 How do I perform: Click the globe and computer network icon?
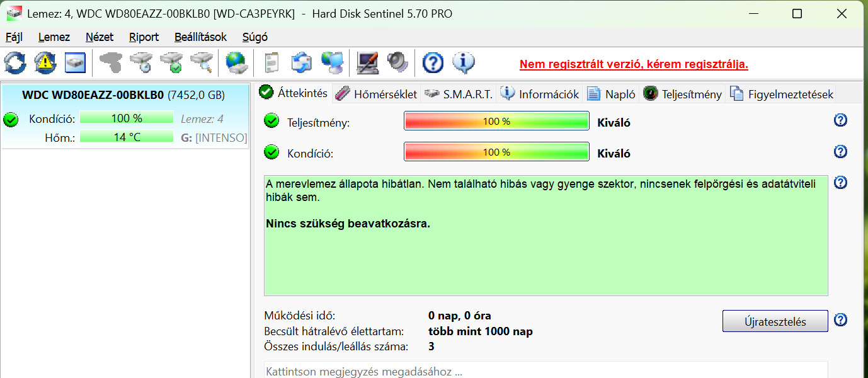pos(332,62)
